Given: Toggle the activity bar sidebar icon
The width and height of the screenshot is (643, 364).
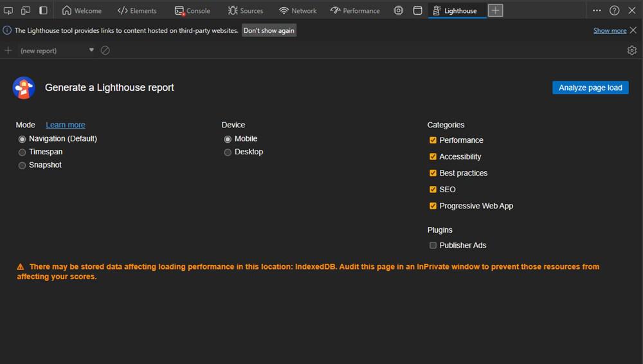Looking at the screenshot, I should pyautogui.click(x=43, y=10).
